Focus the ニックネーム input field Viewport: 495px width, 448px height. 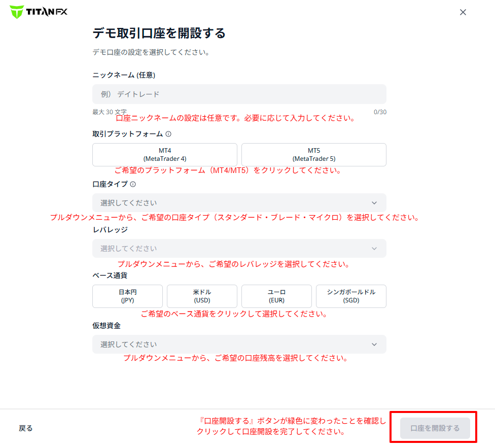pos(239,94)
